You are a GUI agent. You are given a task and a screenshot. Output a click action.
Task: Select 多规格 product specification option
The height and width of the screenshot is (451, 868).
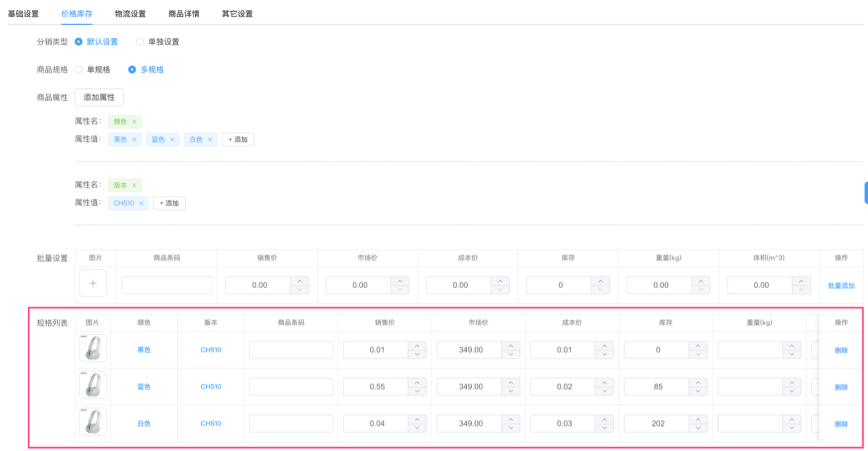pyautogui.click(x=132, y=70)
